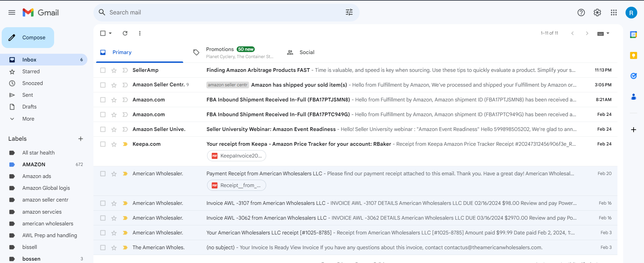Open input tools keyboard dropdown

click(x=603, y=34)
